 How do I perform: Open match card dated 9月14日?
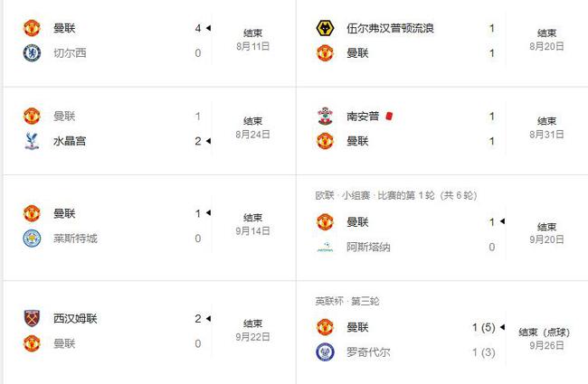click(150, 226)
